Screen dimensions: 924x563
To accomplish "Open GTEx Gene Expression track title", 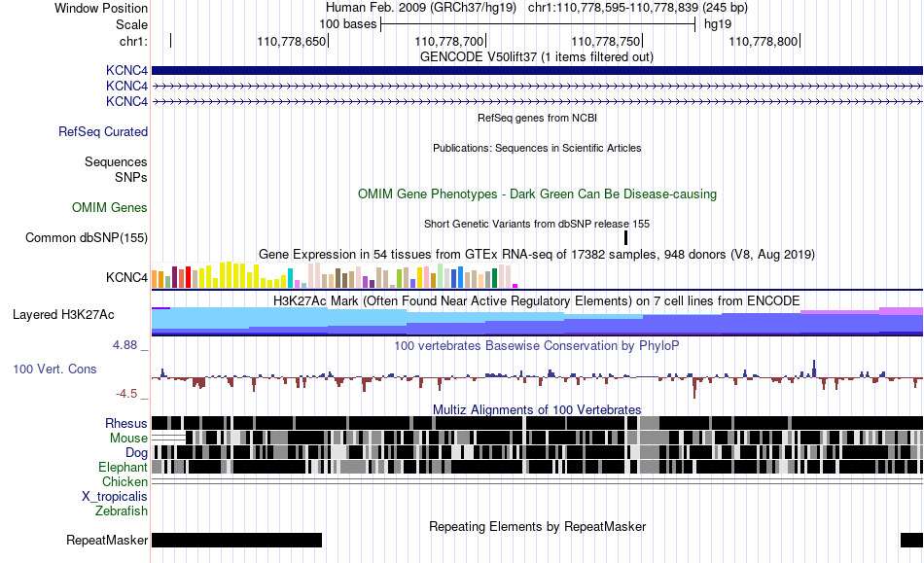I will (537, 255).
